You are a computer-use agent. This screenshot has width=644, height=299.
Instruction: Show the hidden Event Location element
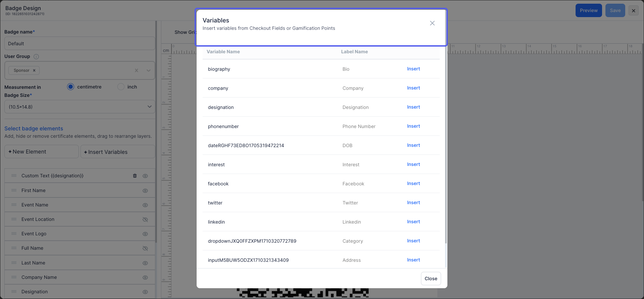[x=145, y=220]
